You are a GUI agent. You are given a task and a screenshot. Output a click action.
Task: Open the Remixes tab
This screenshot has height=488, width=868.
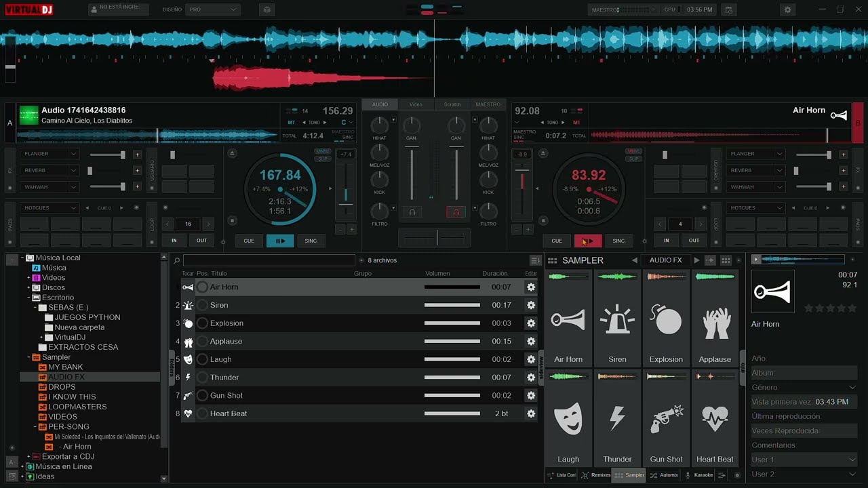pyautogui.click(x=595, y=475)
